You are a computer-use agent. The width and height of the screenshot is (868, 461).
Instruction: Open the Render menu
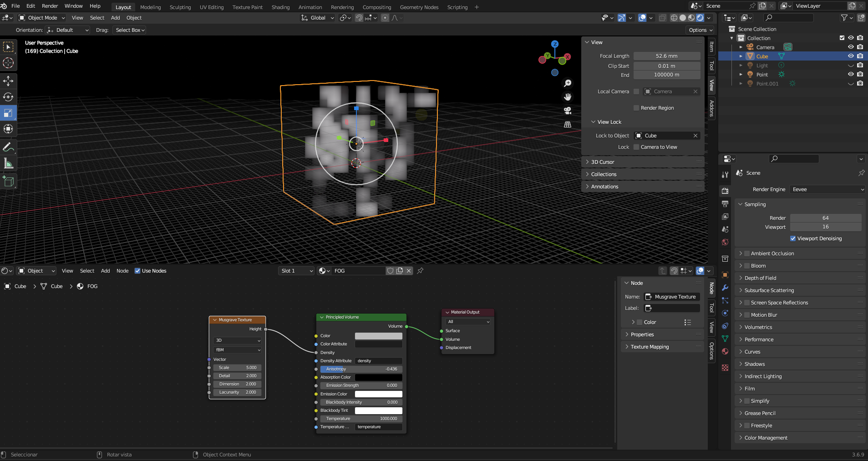pyautogui.click(x=50, y=6)
